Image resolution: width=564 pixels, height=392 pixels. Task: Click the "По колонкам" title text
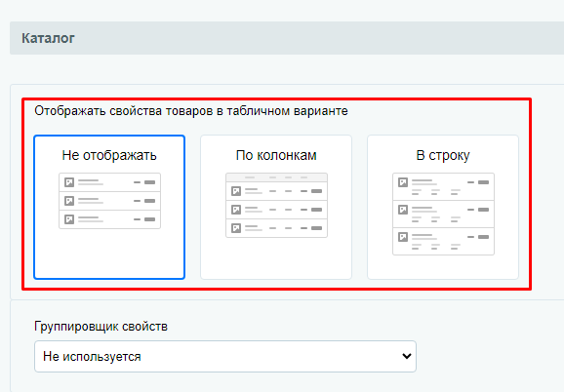tap(276, 155)
